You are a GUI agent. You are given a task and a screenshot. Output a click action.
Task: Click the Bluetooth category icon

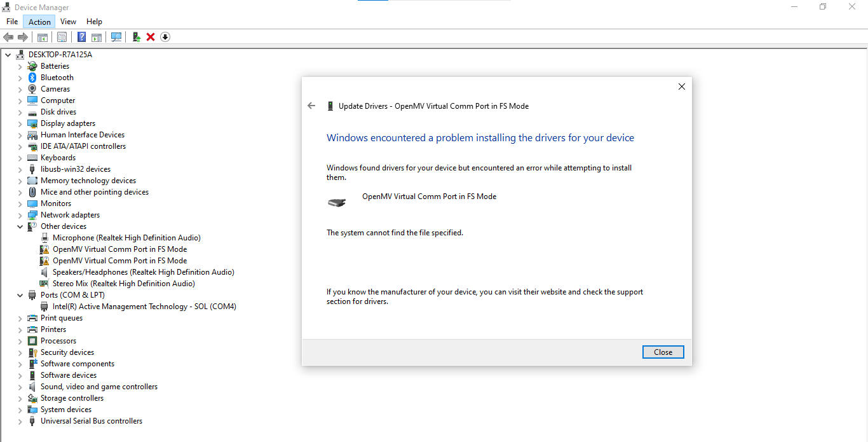[32, 78]
